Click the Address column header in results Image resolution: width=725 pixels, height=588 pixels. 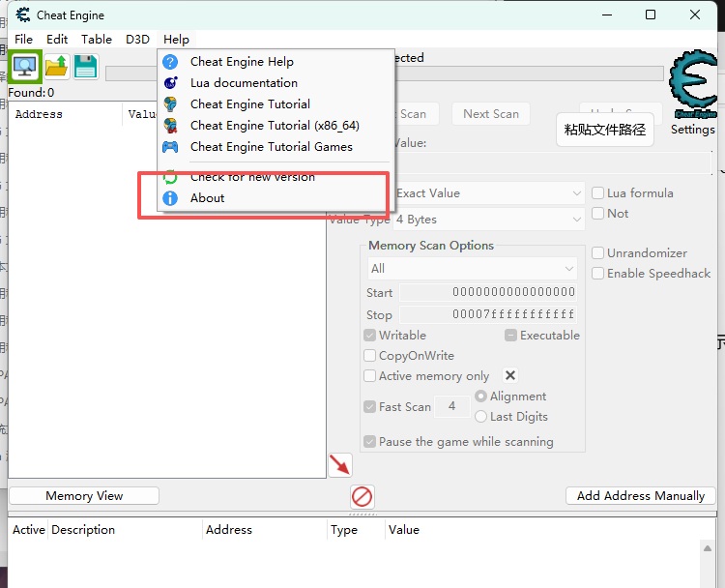coord(65,114)
